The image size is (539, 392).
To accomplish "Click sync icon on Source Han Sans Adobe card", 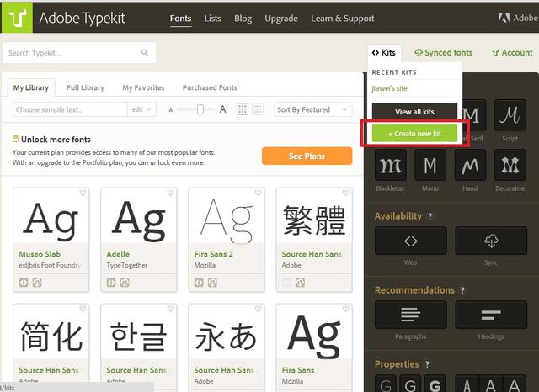I will pos(301,283).
